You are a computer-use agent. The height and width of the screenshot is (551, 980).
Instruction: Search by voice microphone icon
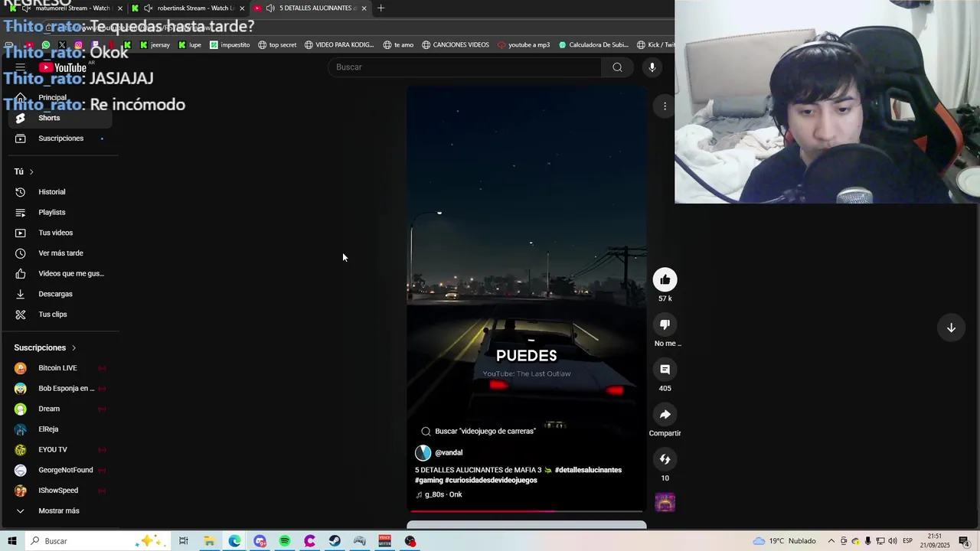(x=652, y=67)
